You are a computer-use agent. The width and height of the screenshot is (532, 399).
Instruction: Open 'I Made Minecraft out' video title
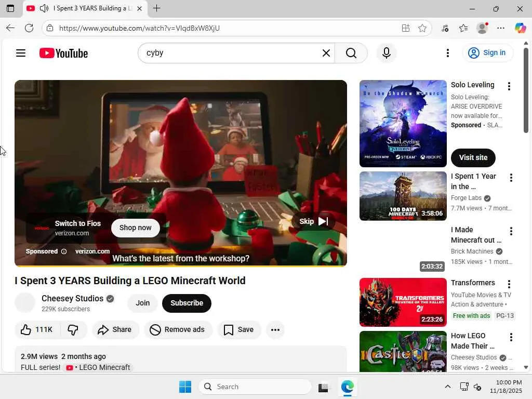click(476, 235)
